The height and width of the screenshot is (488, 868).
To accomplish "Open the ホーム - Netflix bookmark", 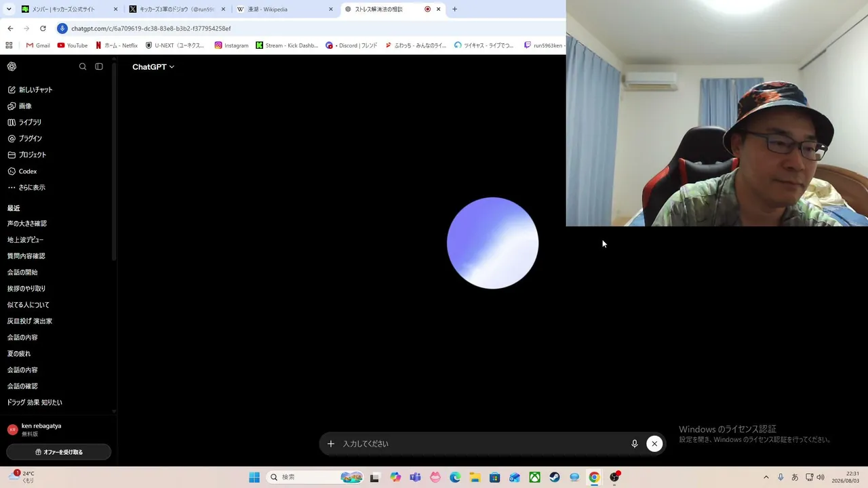I will click(117, 45).
